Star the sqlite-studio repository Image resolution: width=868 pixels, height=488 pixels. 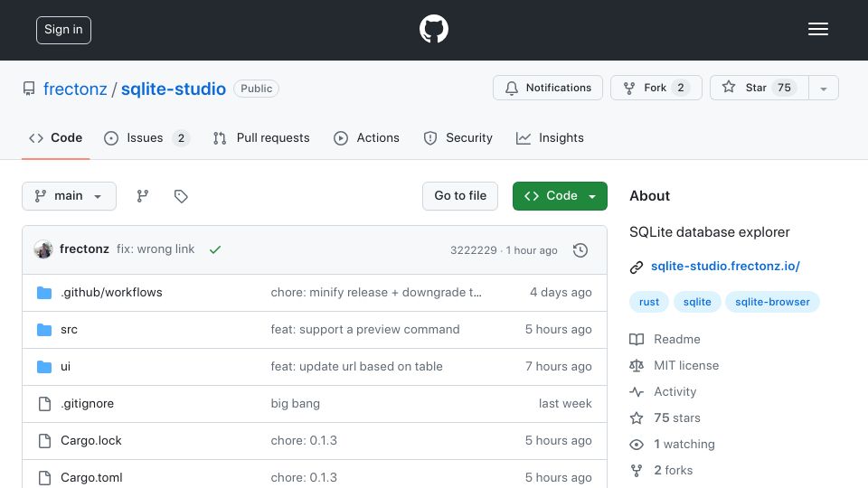click(759, 88)
